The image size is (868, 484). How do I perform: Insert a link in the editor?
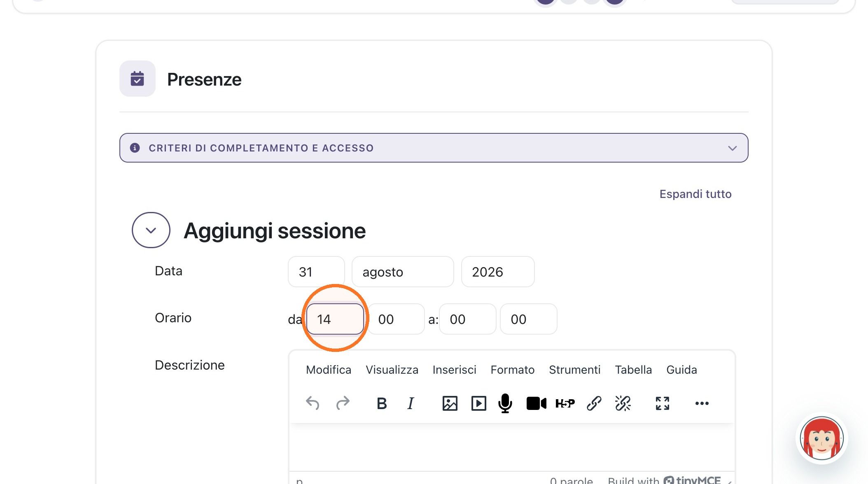(x=594, y=403)
